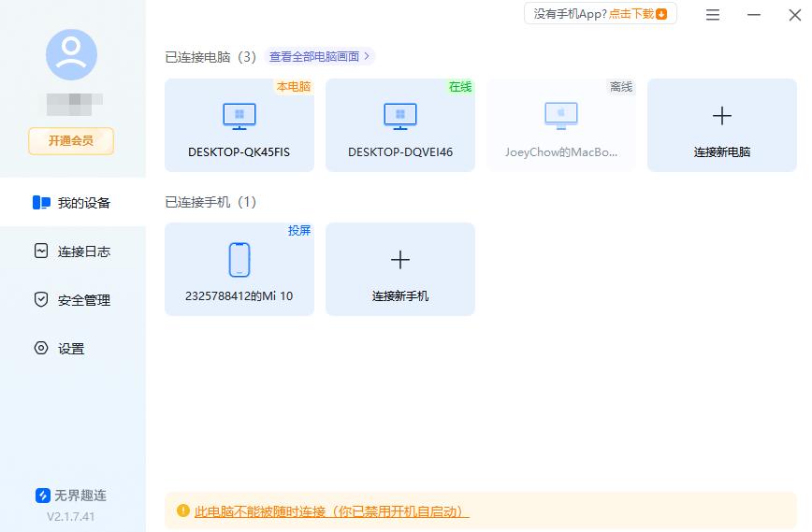This screenshot has height=532, width=812.
Task: Click the phone icon of 2325788412的Mi 10
Action: (239, 260)
